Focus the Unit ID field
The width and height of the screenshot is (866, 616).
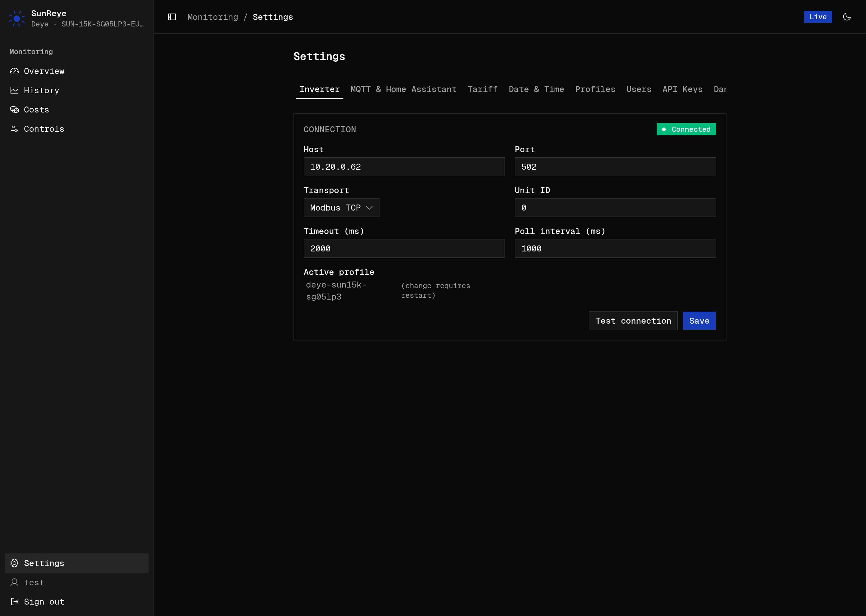coord(615,208)
